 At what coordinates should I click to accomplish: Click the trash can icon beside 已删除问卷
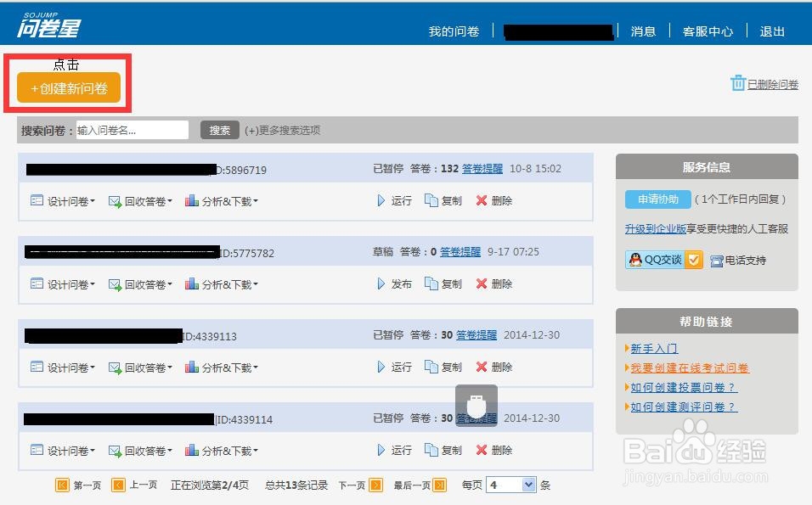click(x=738, y=83)
